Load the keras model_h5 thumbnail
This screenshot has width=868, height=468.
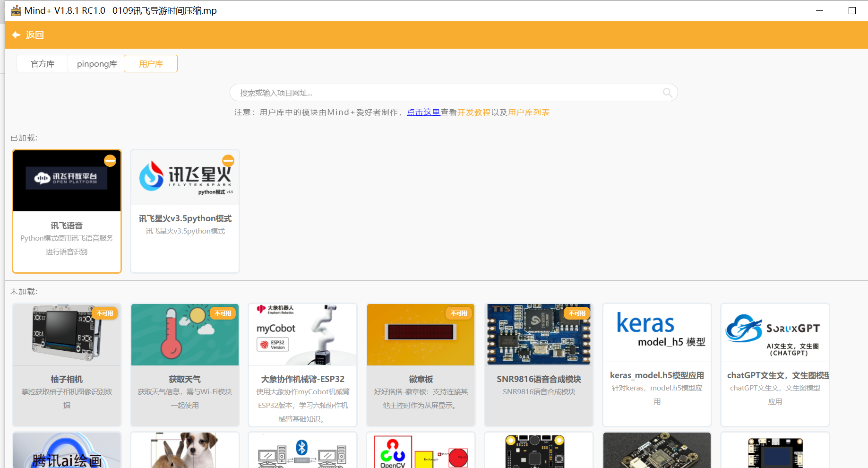pyautogui.click(x=657, y=333)
